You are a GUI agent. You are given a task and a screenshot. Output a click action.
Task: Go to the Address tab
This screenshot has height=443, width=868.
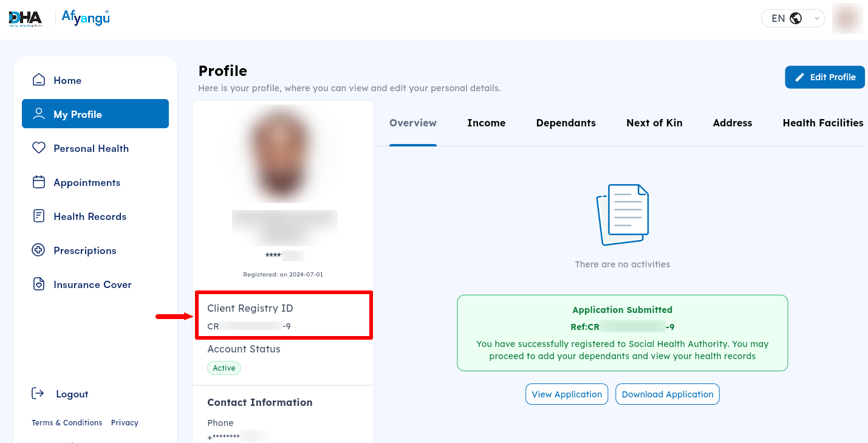[x=733, y=123]
